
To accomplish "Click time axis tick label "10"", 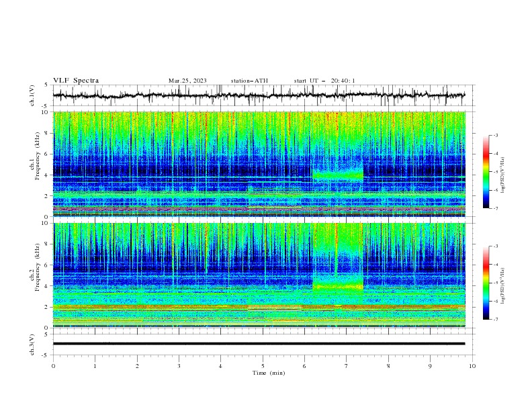I will [472, 366].
